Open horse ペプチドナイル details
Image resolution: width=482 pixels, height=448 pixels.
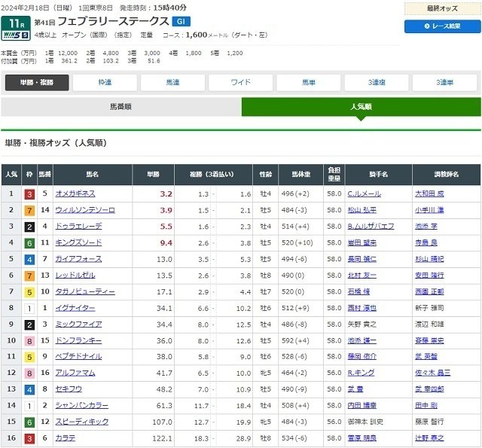pyautogui.click(x=78, y=356)
